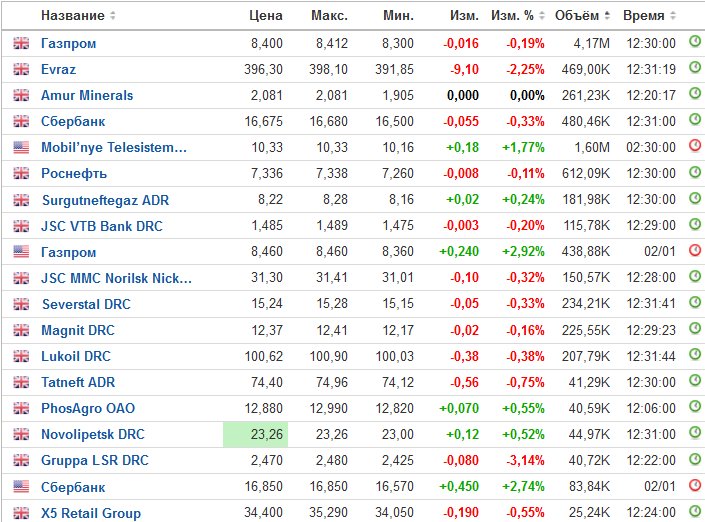This screenshot has width=705, height=522.
Task: Open Magnit DRC link
Action: coord(78,330)
